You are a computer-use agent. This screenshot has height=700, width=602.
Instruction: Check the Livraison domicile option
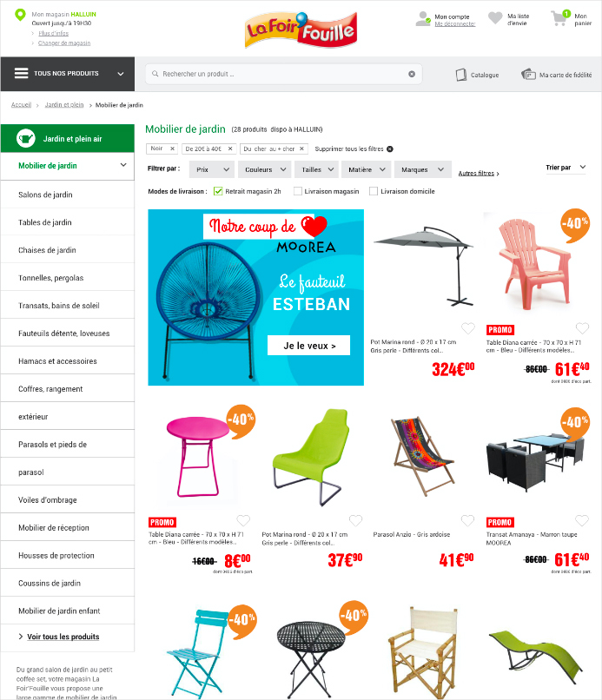[x=374, y=191]
